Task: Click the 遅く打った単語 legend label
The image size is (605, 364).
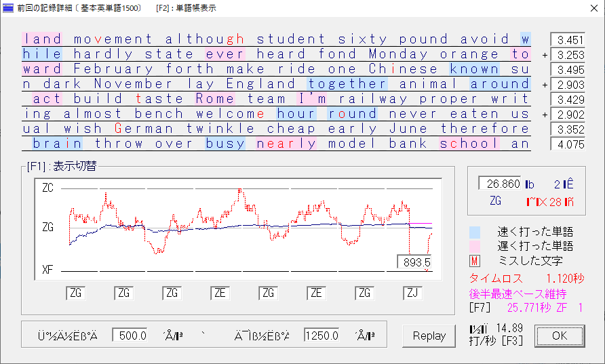Action: 535,246
